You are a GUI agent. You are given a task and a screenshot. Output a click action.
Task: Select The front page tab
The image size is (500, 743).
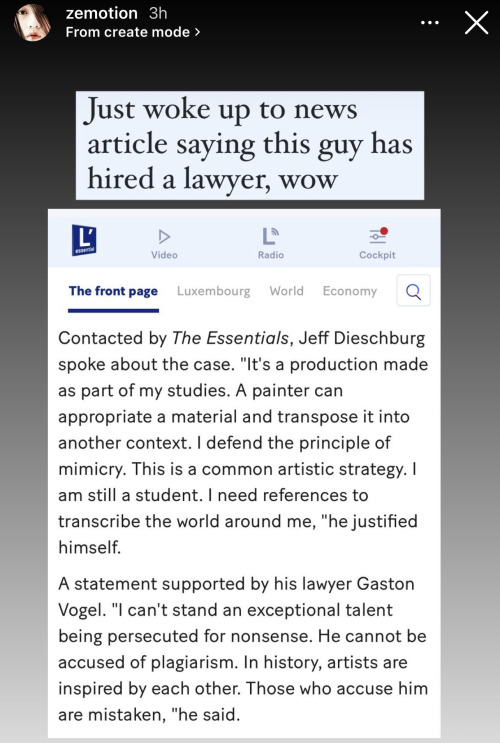[113, 291]
